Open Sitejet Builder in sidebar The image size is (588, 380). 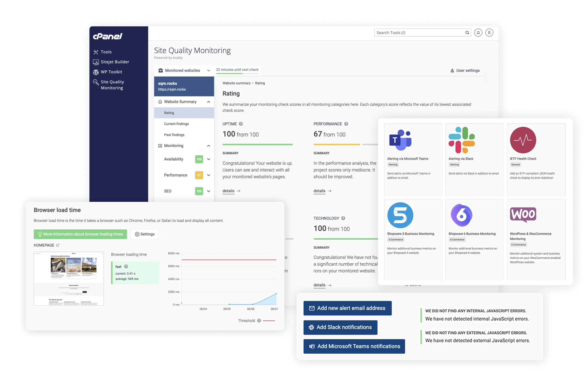tap(111, 62)
